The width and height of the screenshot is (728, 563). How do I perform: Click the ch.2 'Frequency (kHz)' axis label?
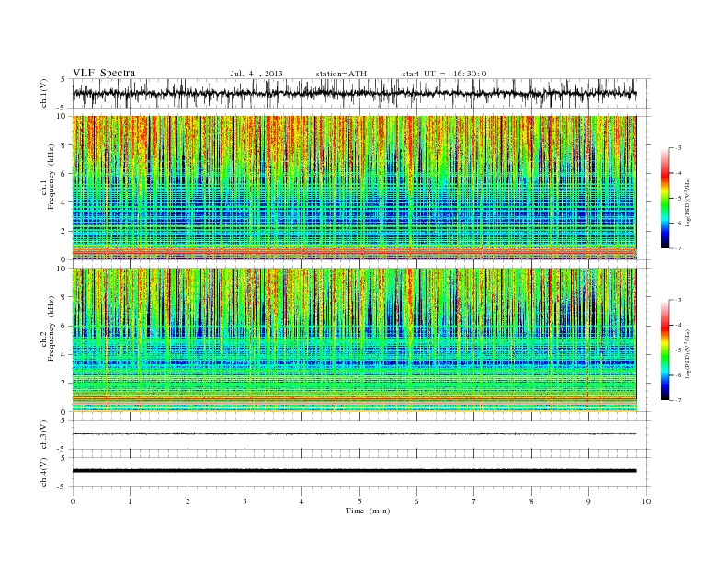(51, 327)
